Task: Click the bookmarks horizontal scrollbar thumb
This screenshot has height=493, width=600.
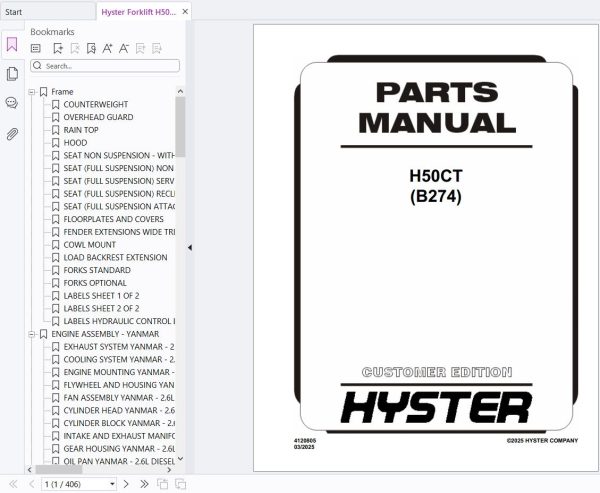Action: (x=59, y=469)
